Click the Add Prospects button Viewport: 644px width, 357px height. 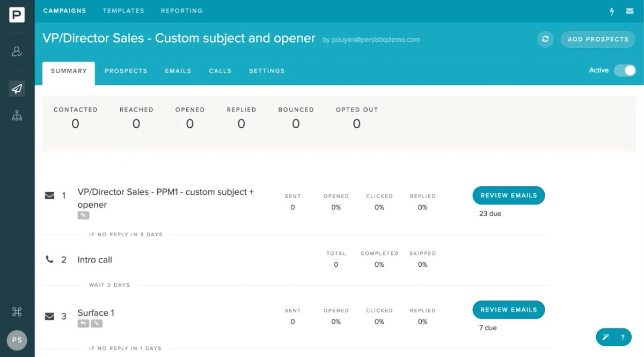click(x=598, y=39)
